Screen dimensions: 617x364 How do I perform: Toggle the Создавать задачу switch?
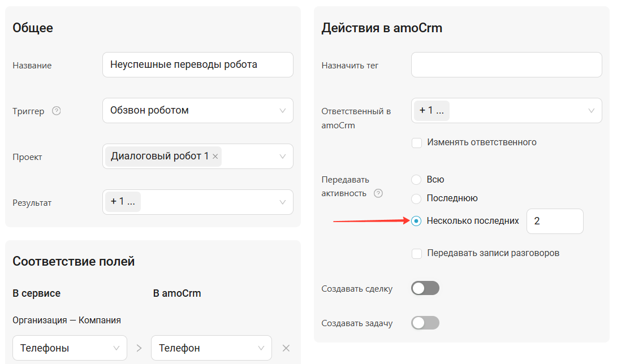tap(425, 323)
